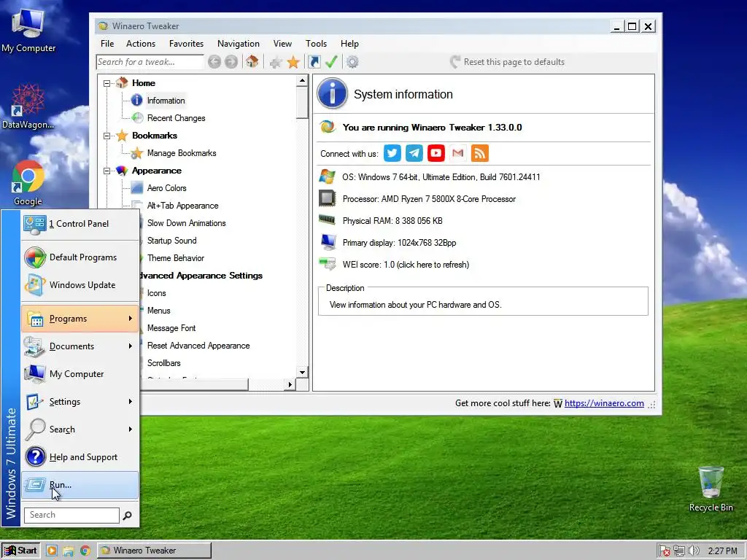This screenshot has width=747, height=560.
Task: Open bookmarks with the gold star icon
Action: (293, 62)
